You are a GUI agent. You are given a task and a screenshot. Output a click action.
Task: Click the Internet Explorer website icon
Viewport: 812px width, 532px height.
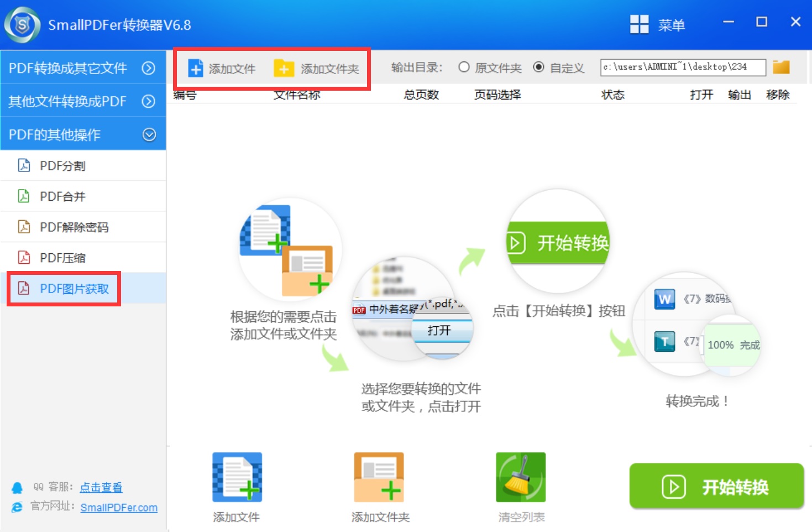click(17, 507)
